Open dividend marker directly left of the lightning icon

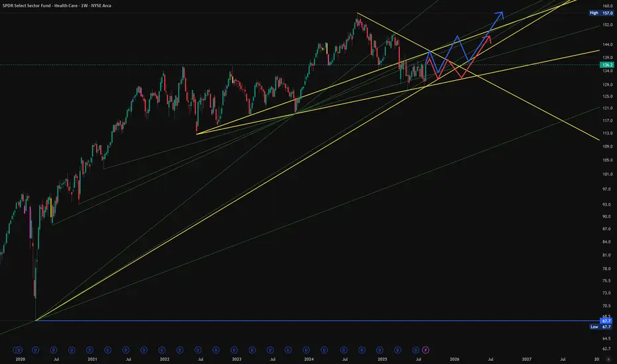[x=416, y=350]
